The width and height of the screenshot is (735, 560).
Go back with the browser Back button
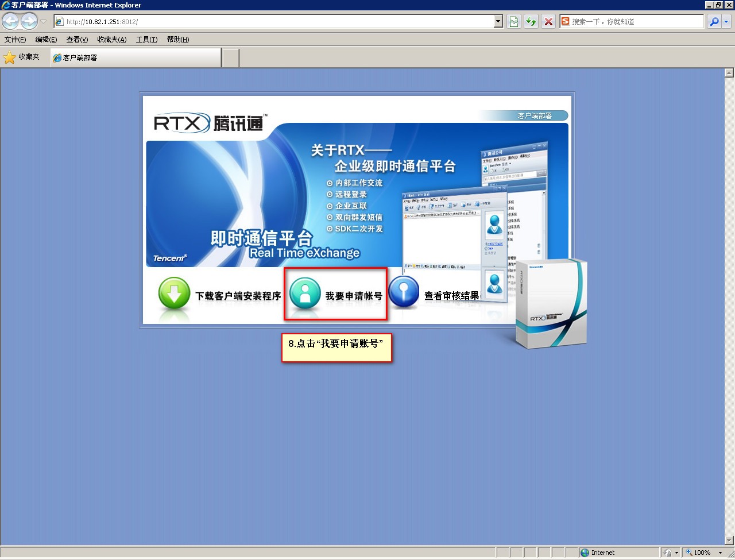coord(10,22)
